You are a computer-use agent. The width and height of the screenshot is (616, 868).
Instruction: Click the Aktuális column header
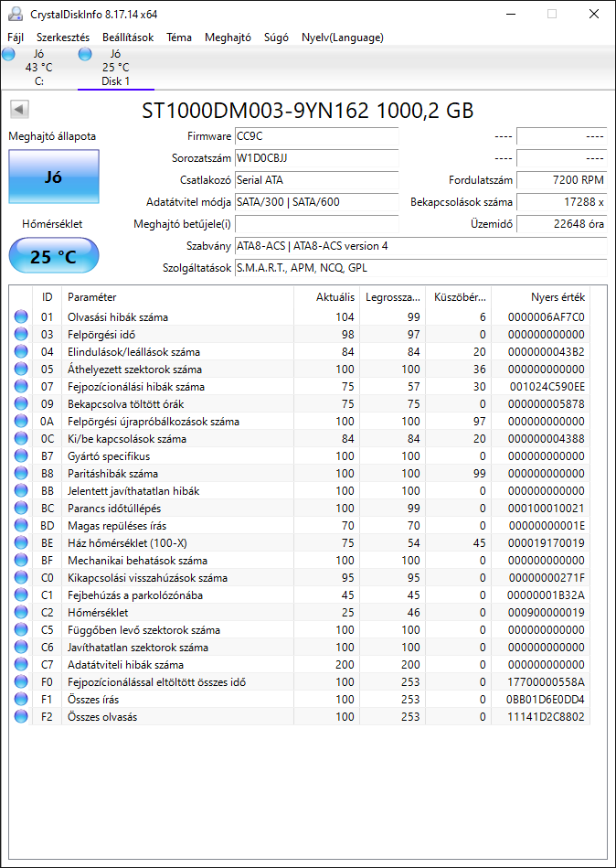(327, 297)
